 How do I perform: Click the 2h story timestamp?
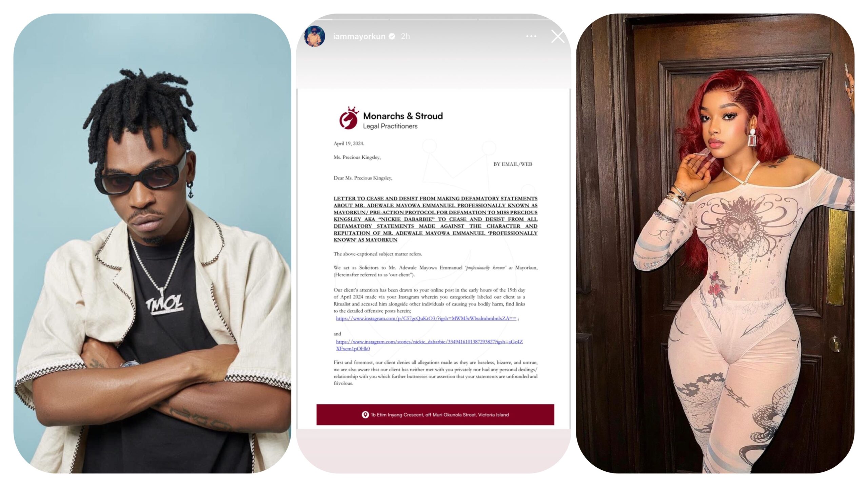point(406,36)
